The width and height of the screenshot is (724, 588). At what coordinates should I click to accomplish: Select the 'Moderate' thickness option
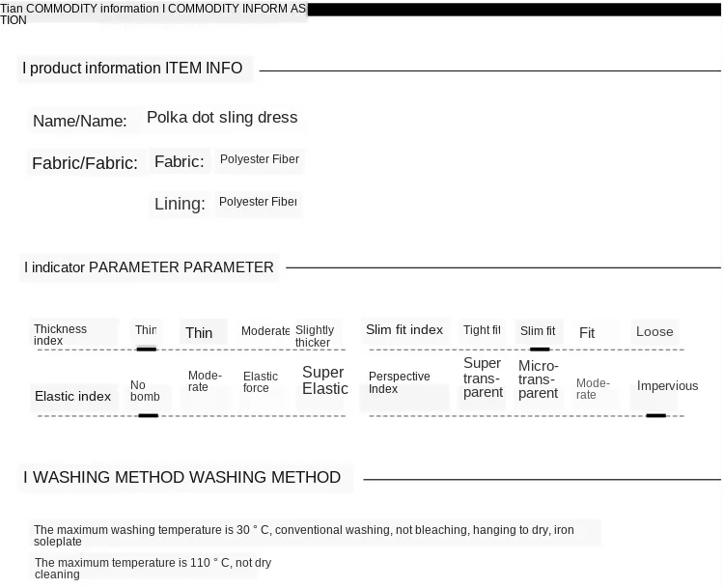[265, 331]
